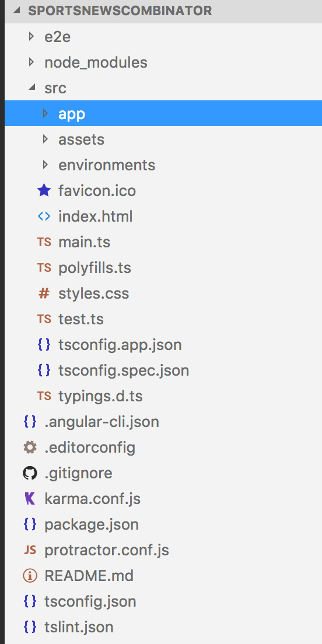Collapse the src folder arrow

[32, 87]
